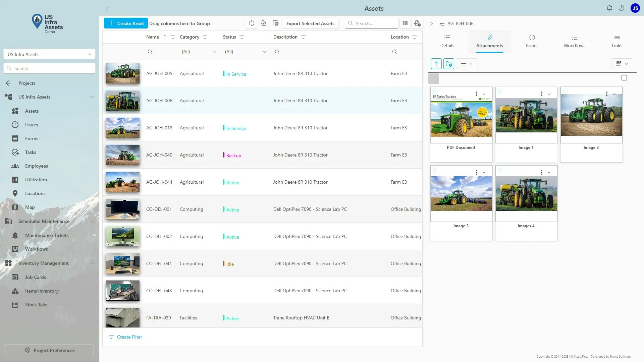Open PDF Document thumbnail
The height and width of the screenshot is (362, 644).
[461, 115]
